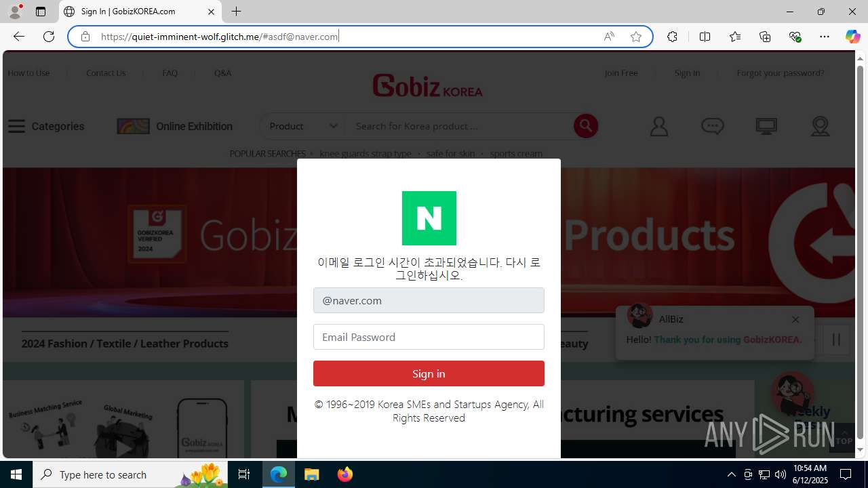Toggle Split screen icon
Screen dimensions: 868x488
705,37
